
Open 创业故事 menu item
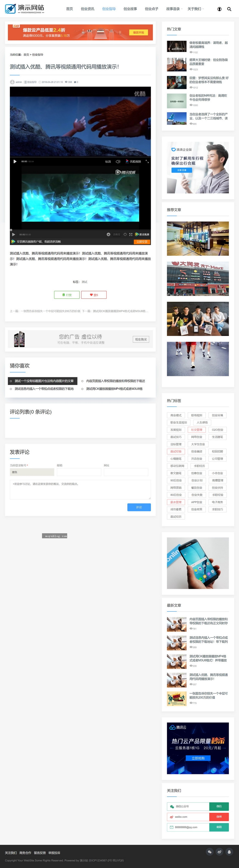(130, 9)
